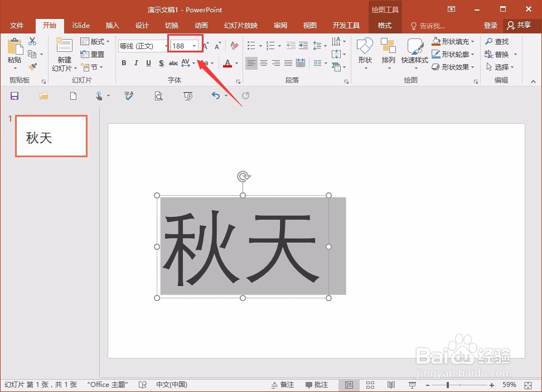Select the Clear All Formatting icon
This screenshot has height=392, width=542.
(234, 46)
